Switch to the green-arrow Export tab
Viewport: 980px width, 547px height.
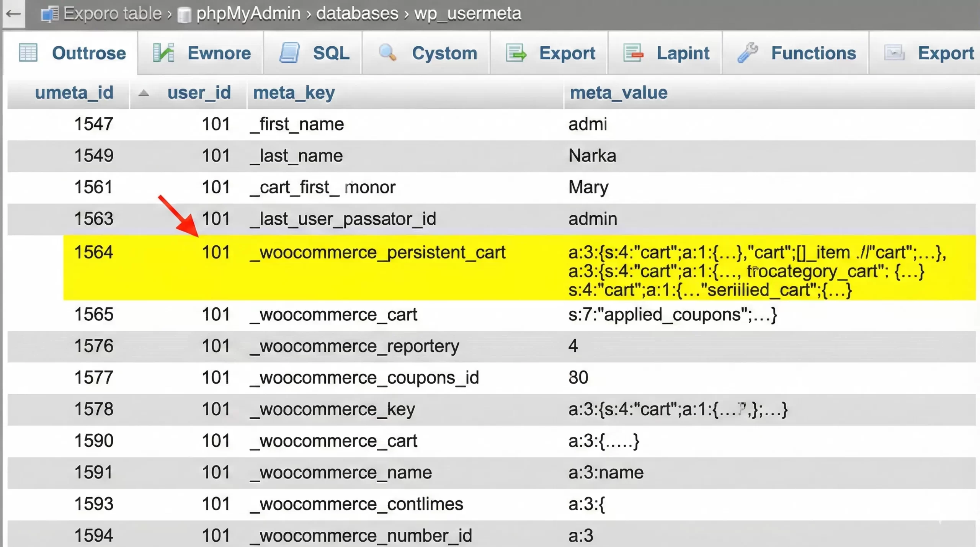(x=567, y=53)
